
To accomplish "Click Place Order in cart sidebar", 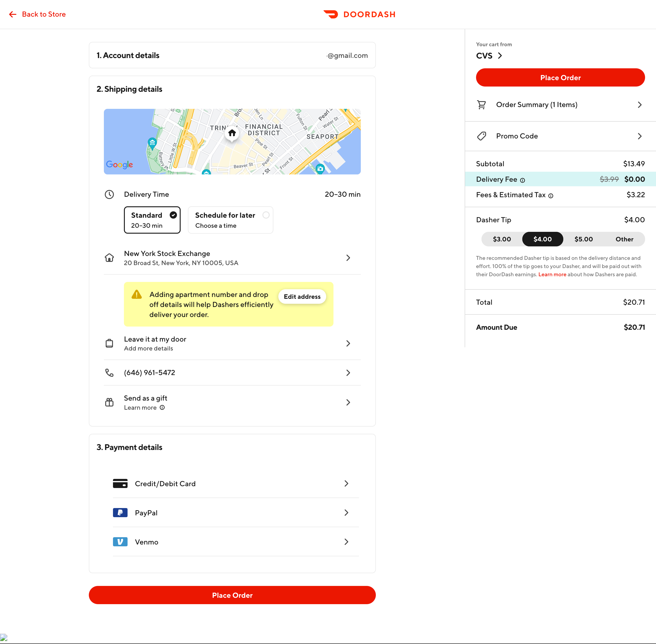I will click(x=560, y=77).
